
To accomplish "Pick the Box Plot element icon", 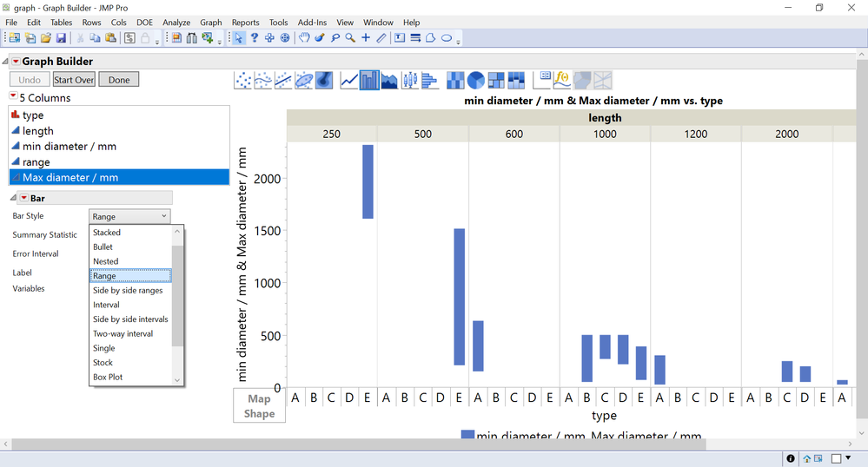I will click(409, 80).
